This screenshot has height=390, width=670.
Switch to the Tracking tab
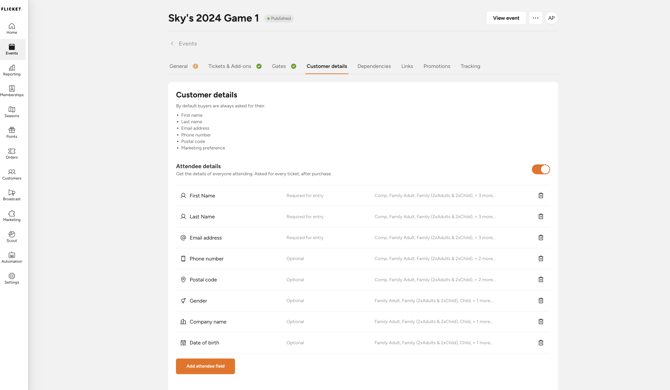pyautogui.click(x=470, y=66)
